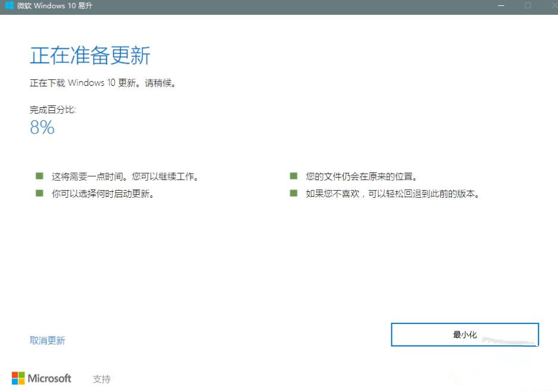Screen dimensions: 558x392
Task: Click the green checkmark beside 你可以选择何时启动更新
Action: tap(39, 193)
